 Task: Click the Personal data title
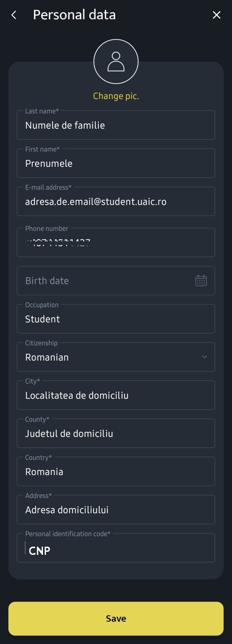74,15
